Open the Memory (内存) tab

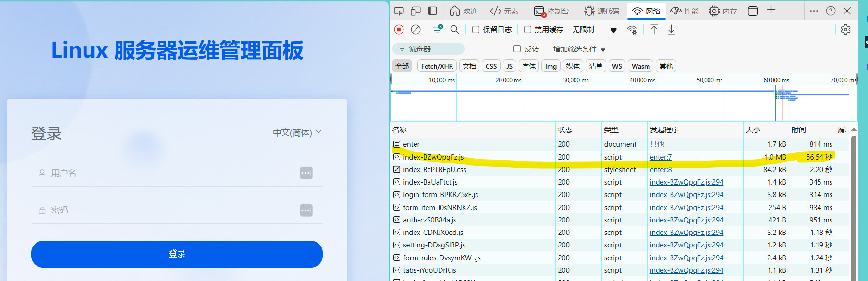pyautogui.click(x=723, y=11)
